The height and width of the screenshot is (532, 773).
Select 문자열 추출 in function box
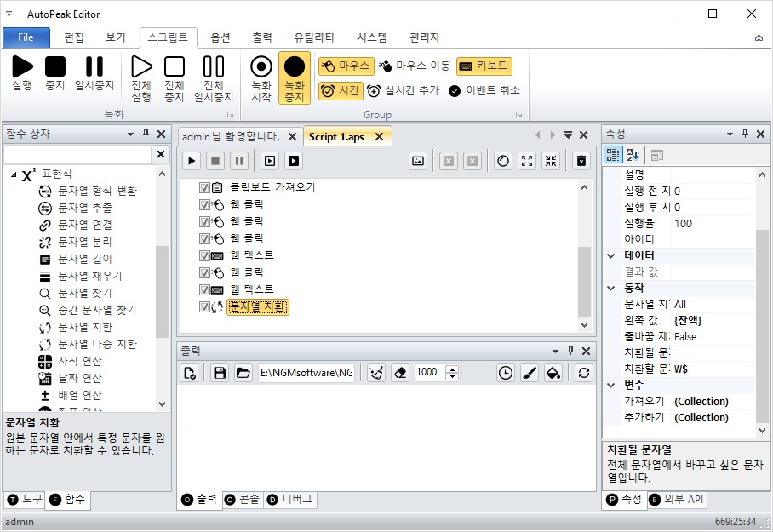tap(85, 208)
